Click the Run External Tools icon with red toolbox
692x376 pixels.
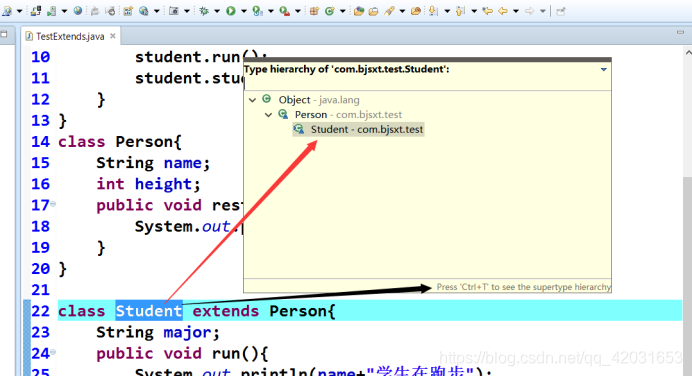285,11
